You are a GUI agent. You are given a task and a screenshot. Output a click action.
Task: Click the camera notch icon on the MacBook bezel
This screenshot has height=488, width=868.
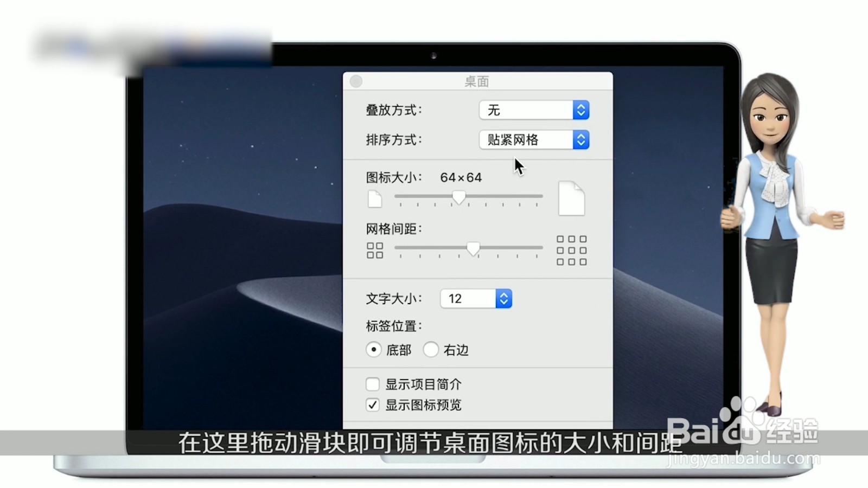[x=432, y=55]
